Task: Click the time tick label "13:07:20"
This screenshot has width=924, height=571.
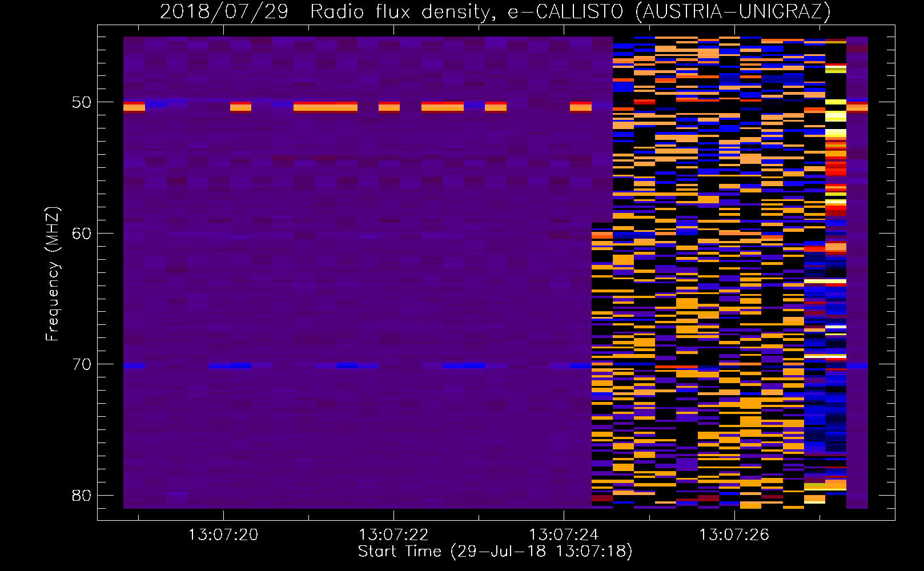Action: pos(223,535)
